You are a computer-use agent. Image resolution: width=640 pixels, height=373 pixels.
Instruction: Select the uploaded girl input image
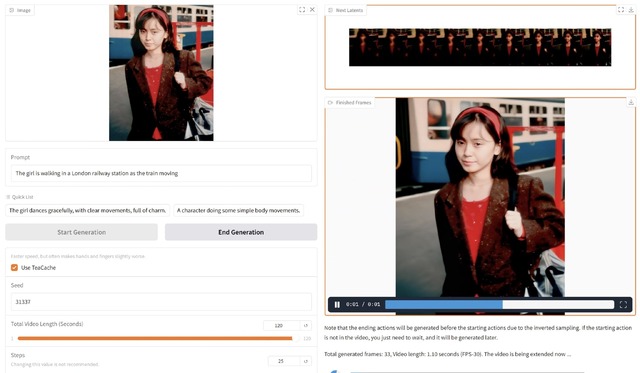point(161,73)
